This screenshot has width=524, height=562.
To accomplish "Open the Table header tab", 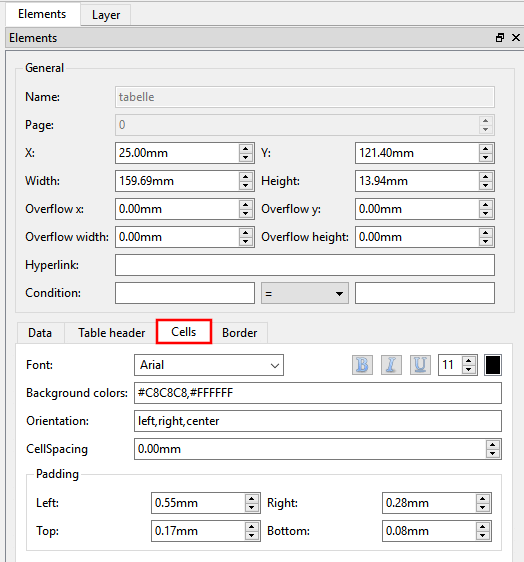I will point(111,333).
